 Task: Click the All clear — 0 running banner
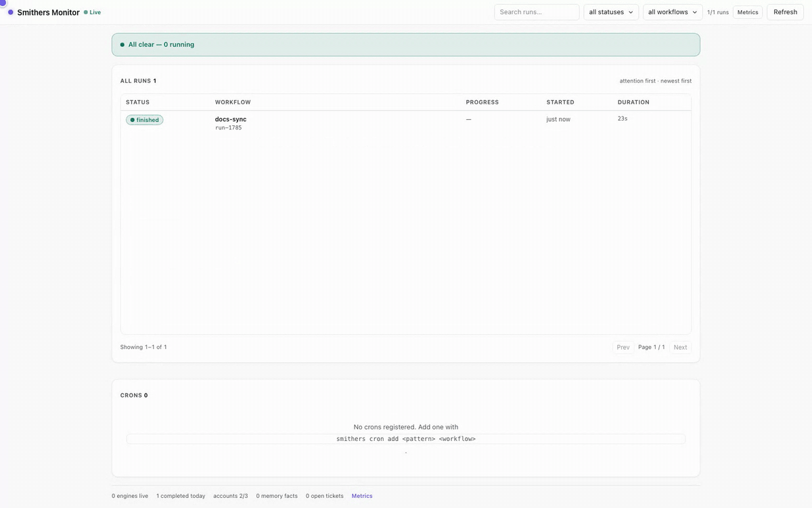[x=406, y=45]
